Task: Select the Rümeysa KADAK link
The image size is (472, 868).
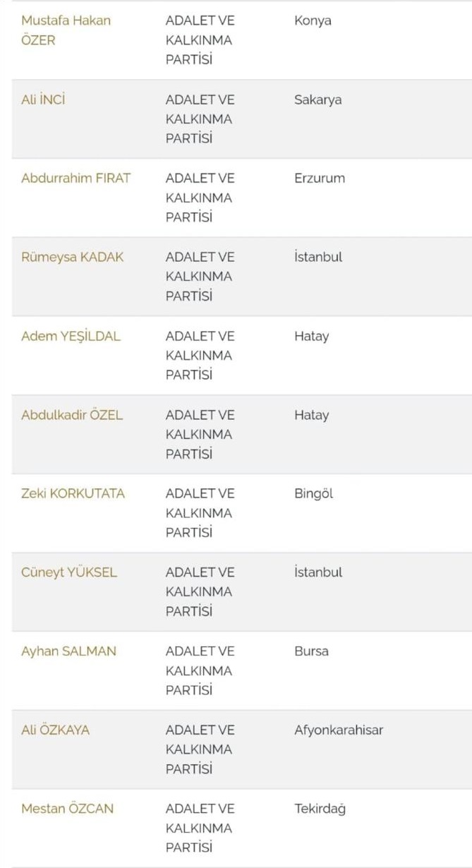Action: (72, 257)
